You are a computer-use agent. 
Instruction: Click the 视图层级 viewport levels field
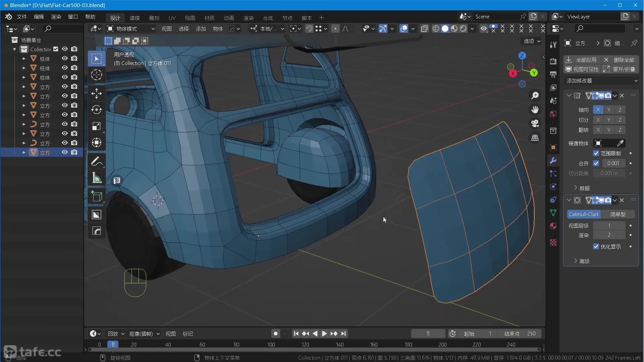tap(609, 226)
